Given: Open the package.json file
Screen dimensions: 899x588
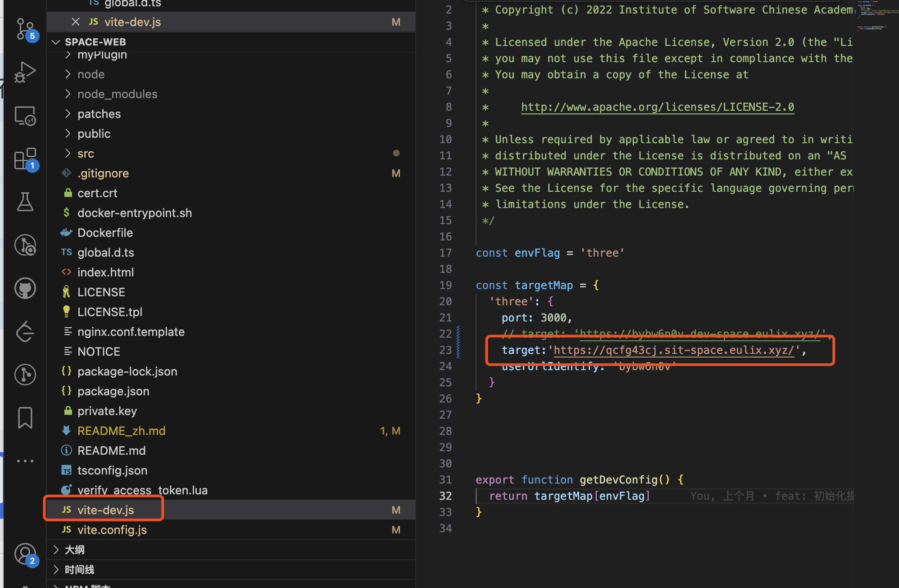Looking at the screenshot, I should pyautogui.click(x=113, y=391).
